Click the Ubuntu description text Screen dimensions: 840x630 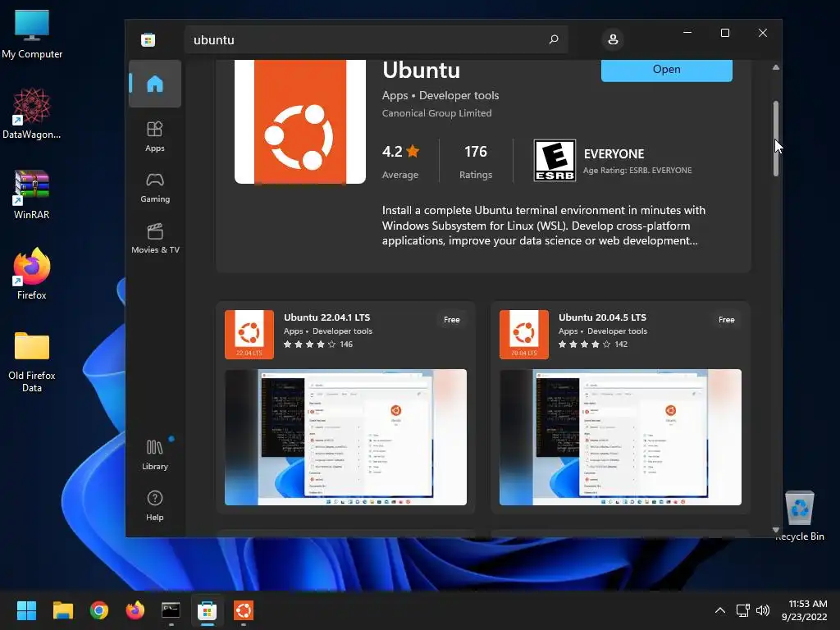(x=543, y=226)
